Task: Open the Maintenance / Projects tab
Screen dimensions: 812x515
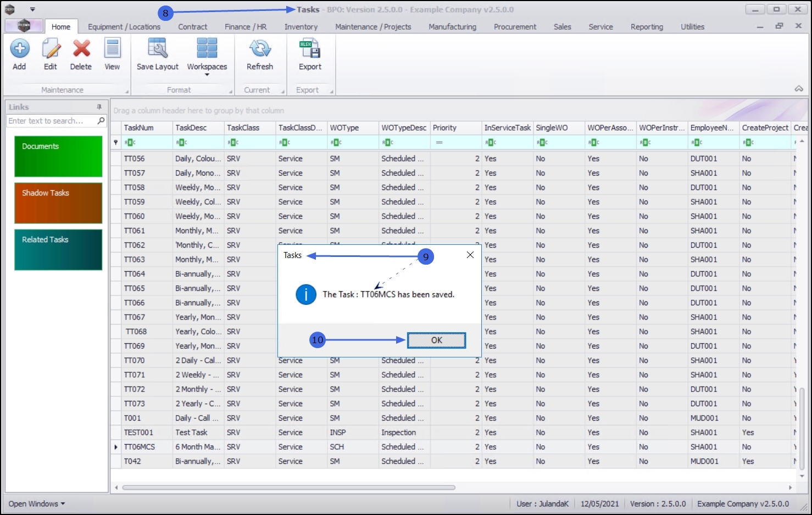Action: (373, 26)
